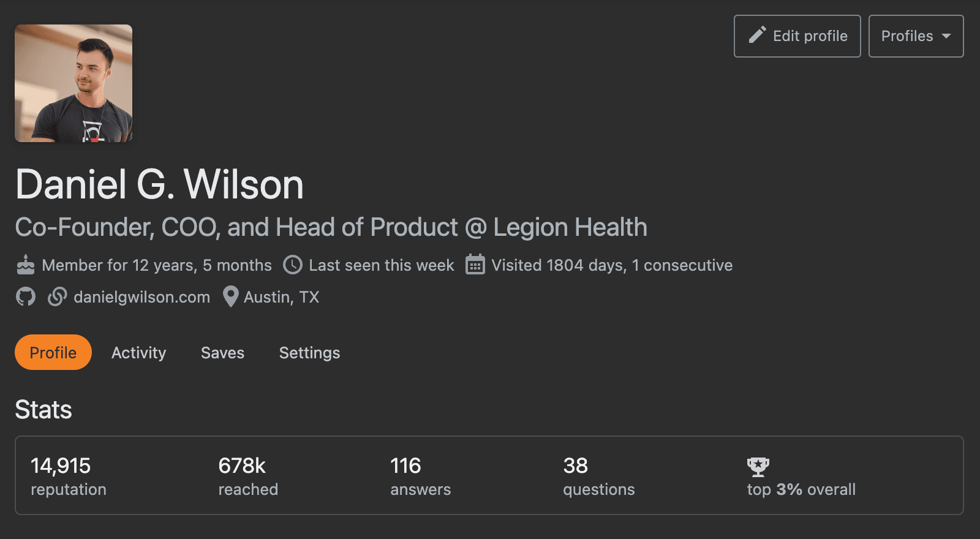Click the 14,915 reputation stat
The width and height of the screenshot is (980, 539).
[x=68, y=476]
